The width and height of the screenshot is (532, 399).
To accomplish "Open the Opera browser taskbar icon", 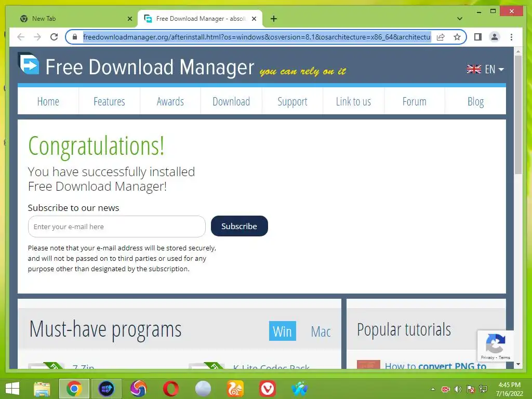I will click(x=170, y=389).
